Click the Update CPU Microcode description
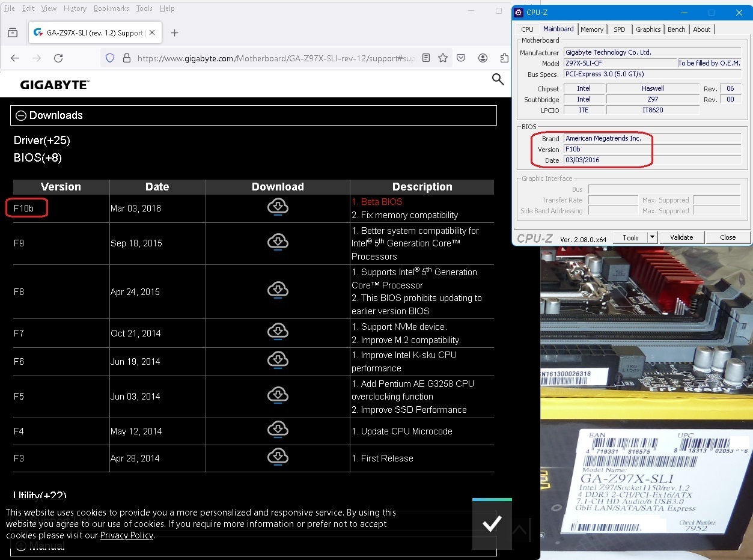Viewport: 753px width, 560px height. coord(401,431)
